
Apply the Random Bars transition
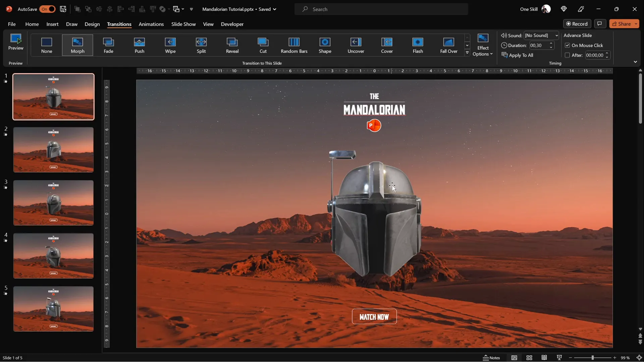[x=294, y=45]
